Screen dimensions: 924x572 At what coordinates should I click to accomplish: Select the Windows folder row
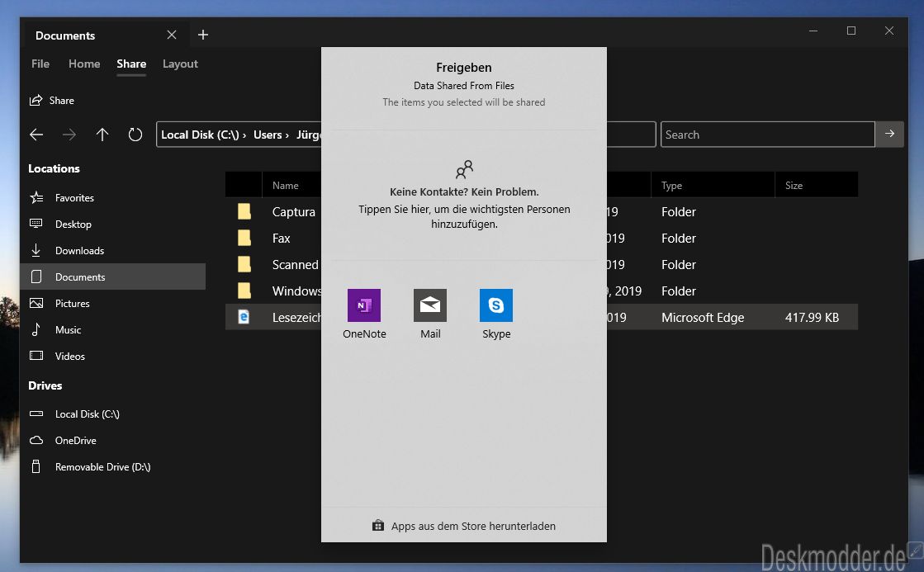[x=542, y=291]
